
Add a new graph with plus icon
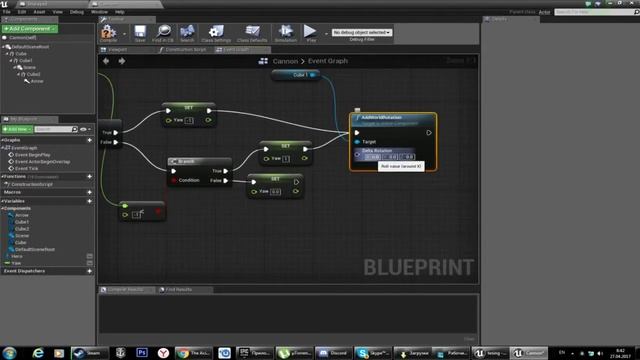[89, 140]
